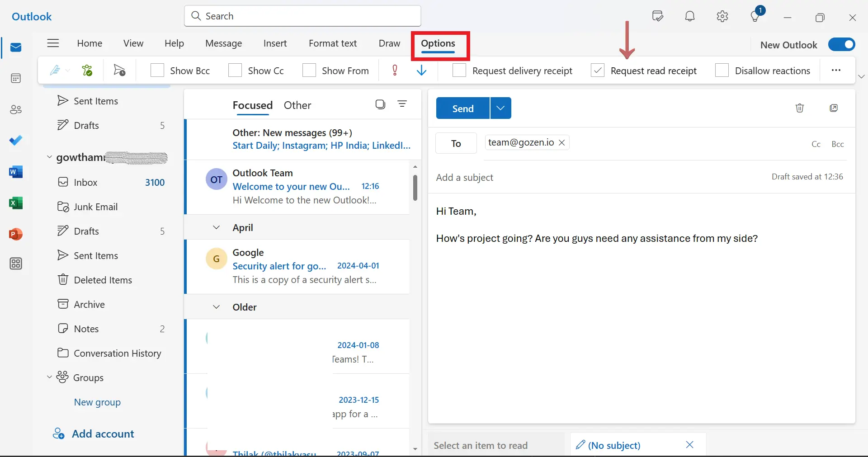Click the New group link
This screenshot has width=868, height=457.
coord(97,402)
